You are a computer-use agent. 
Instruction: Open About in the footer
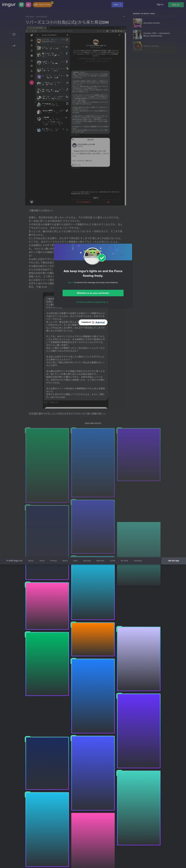pos(31,561)
